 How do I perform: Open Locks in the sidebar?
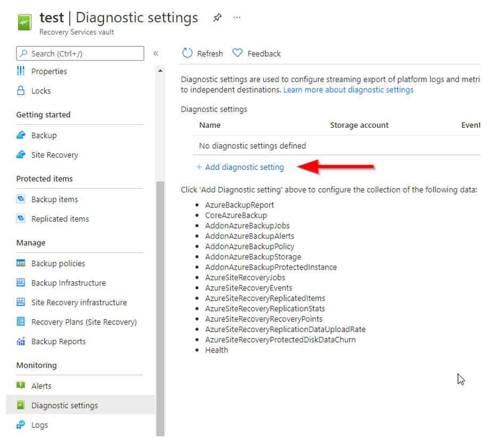pos(41,91)
